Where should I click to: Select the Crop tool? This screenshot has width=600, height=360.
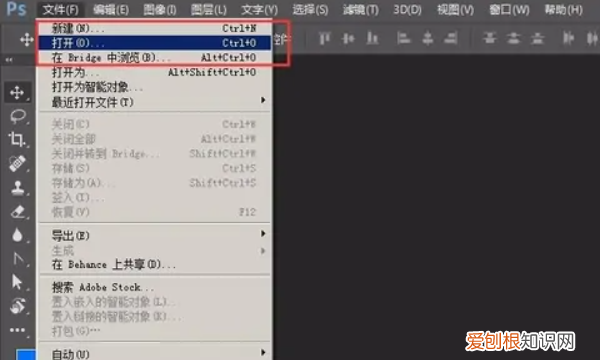click(17, 140)
